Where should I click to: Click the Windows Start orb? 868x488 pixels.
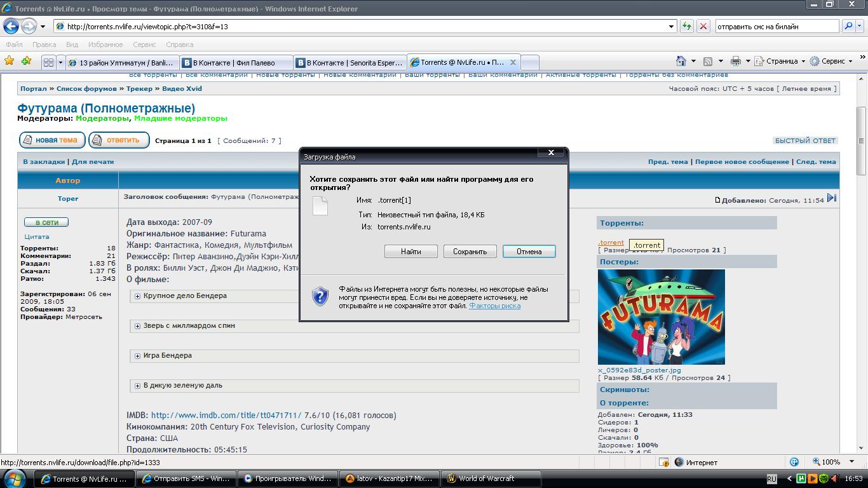[15, 478]
